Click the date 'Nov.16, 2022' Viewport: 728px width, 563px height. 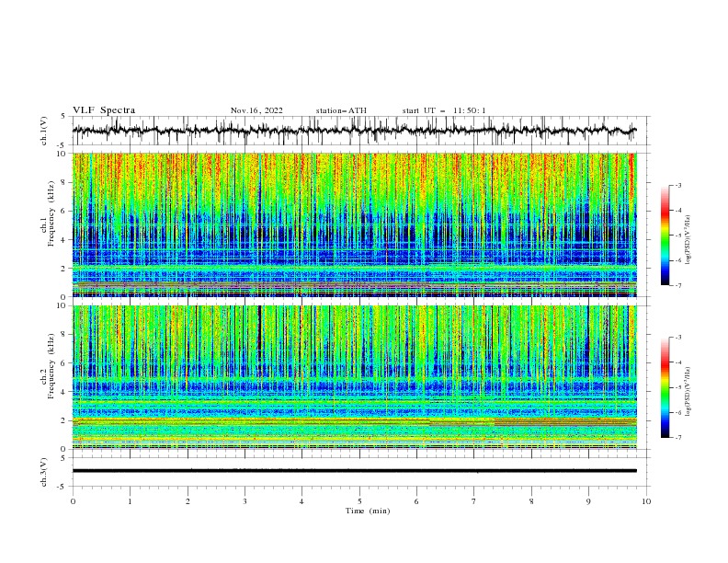(256, 110)
